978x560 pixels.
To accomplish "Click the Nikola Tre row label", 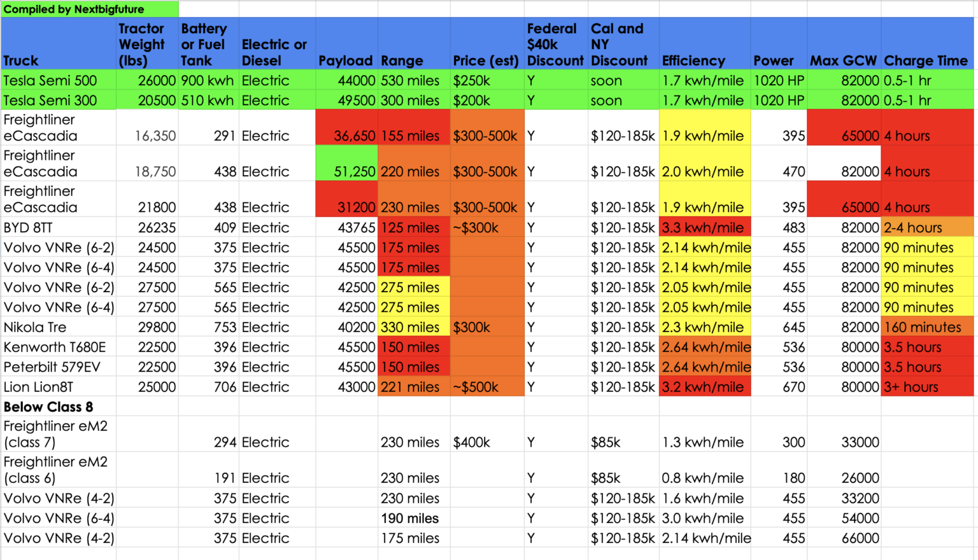I will pyautogui.click(x=32, y=327).
